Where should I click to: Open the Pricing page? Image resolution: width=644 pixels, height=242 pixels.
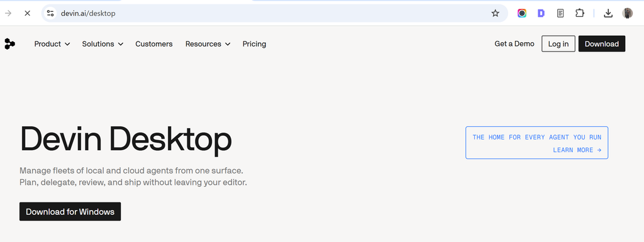(254, 44)
